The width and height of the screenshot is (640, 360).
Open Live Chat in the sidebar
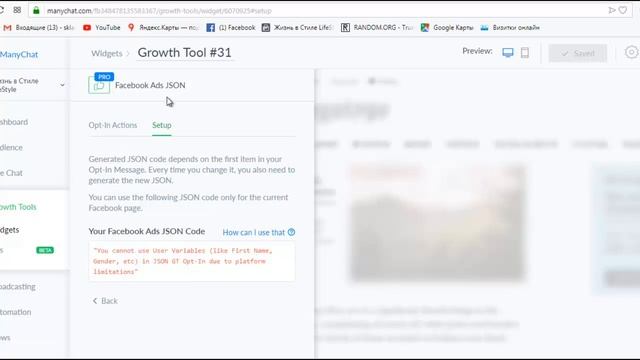(x=11, y=173)
